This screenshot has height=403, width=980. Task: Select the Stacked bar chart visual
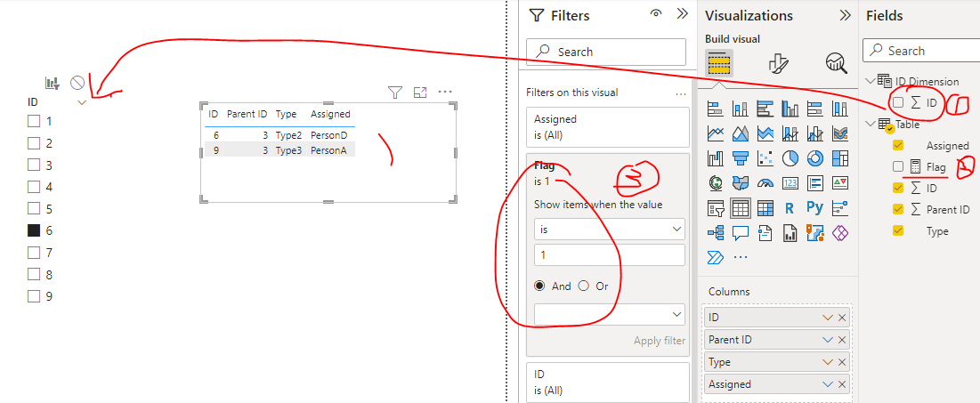click(x=716, y=109)
